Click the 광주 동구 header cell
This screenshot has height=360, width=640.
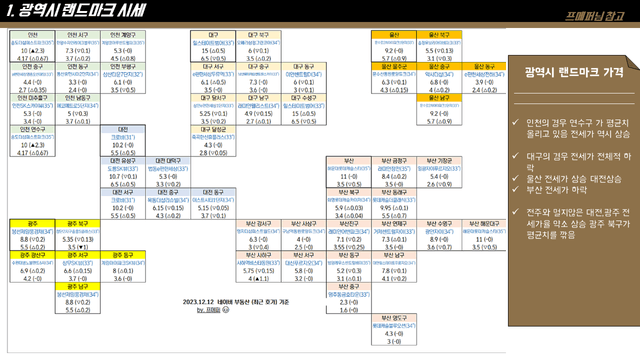pos(123,255)
